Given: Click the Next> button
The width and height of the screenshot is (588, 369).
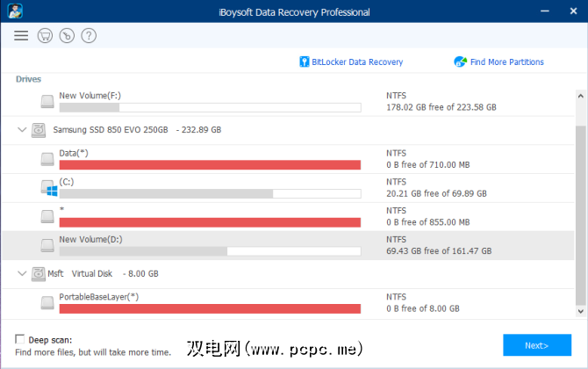Looking at the screenshot, I should 537,345.
